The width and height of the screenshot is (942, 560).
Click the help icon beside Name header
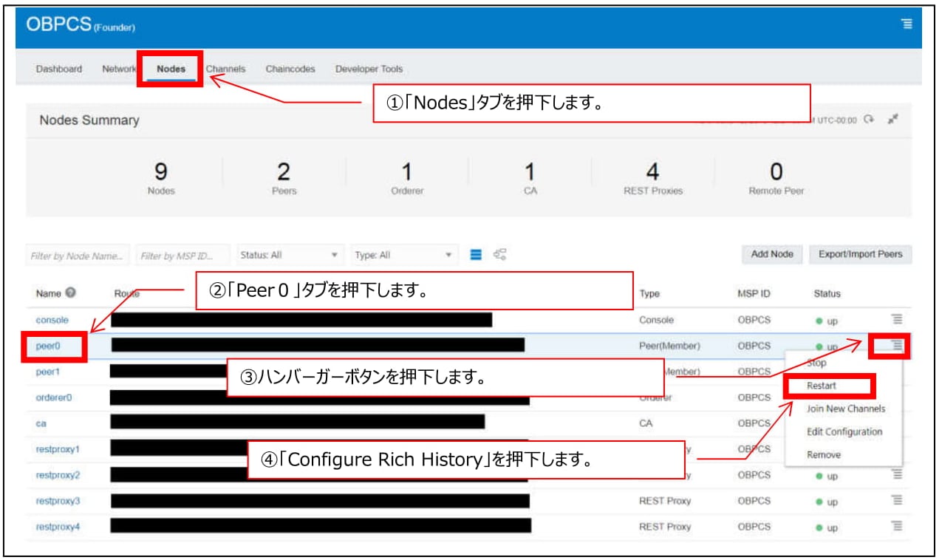70,293
